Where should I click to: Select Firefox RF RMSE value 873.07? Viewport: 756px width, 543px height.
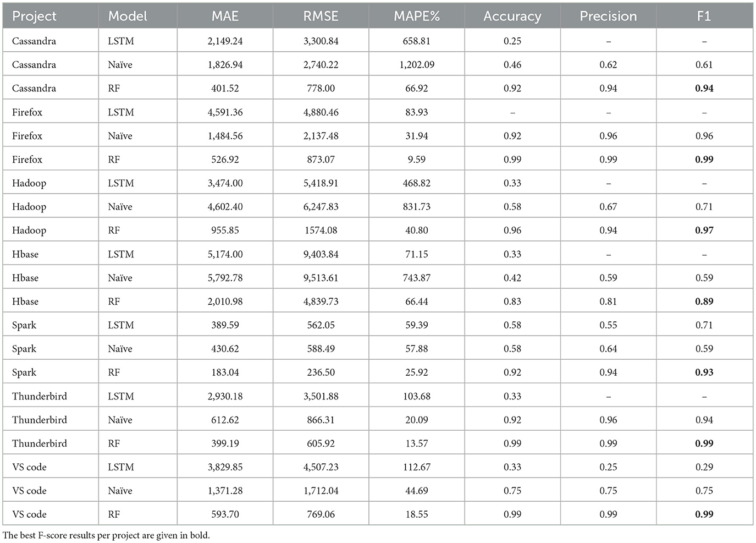tap(321, 160)
